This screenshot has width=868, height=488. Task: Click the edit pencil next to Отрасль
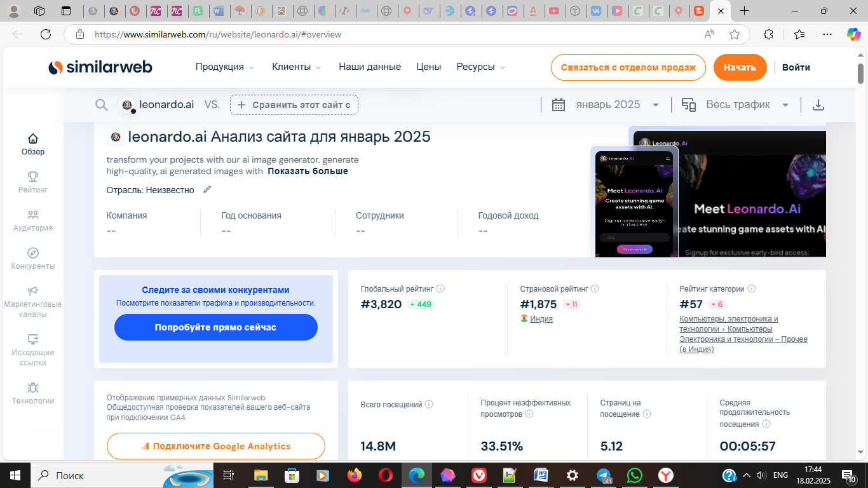[x=207, y=189]
